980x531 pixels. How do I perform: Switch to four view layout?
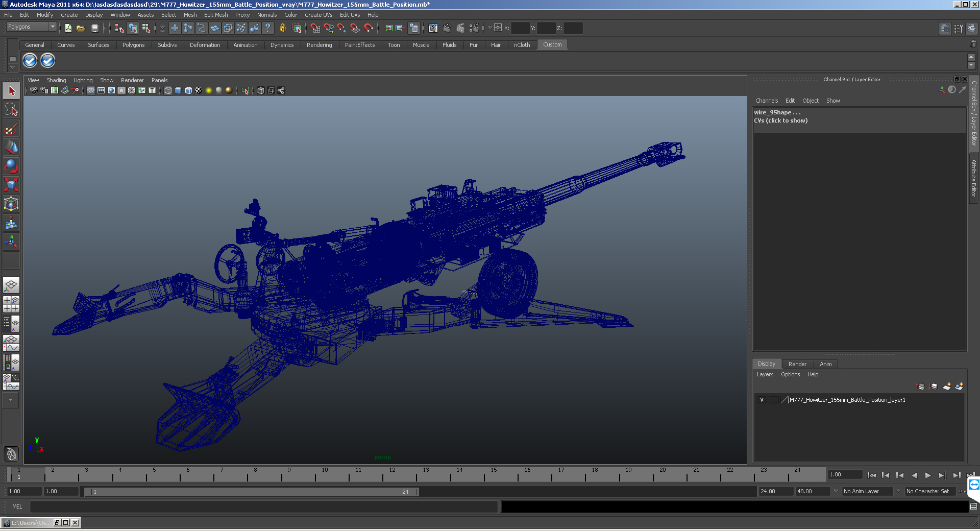[11, 304]
